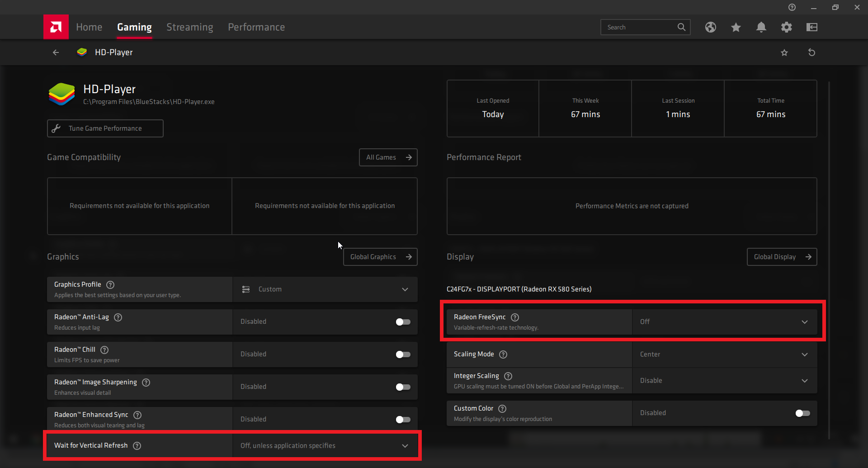
Task: Open Wait for Vertical Refresh dropdown
Action: tap(325, 446)
